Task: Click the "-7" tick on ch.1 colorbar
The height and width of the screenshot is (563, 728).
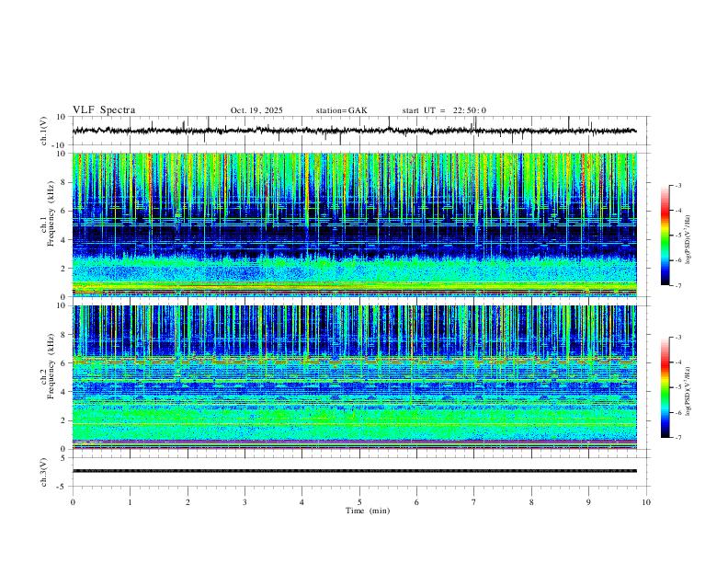Action: pos(678,286)
